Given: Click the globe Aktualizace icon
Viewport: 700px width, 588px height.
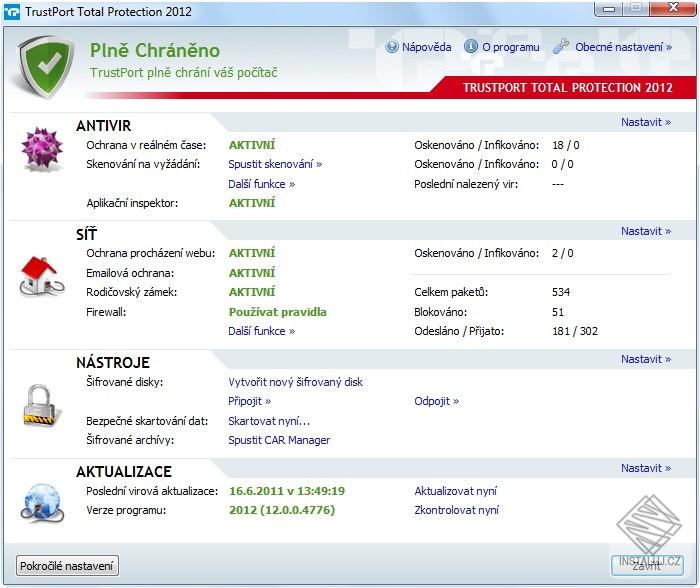Looking at the screenshot, I should pos(42,504).
